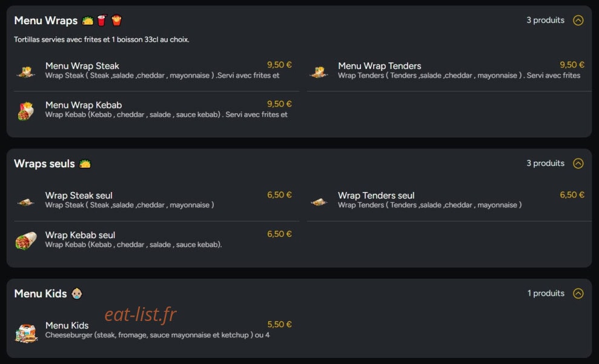Screen dimensions: 599x364
Task: Collapse the Menu Wraps section chevron
Action: [578, 20]
